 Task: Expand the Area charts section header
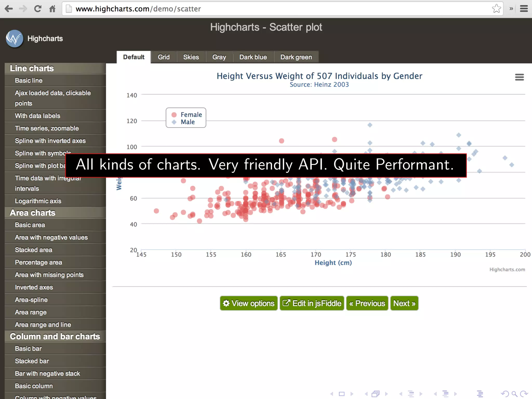[55, 213]
